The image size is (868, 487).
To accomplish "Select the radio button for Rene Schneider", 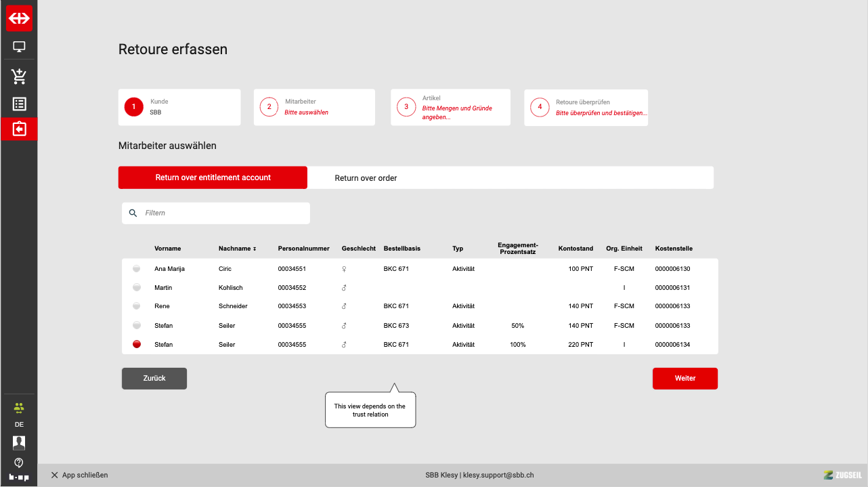I will 137,306.
